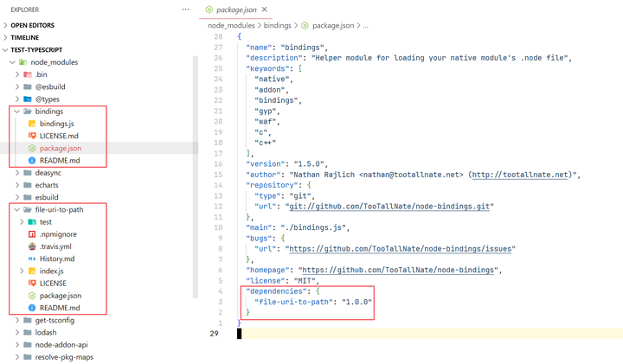Select package.json in the bindings folder
623x364 pixels.
[61, 148]
